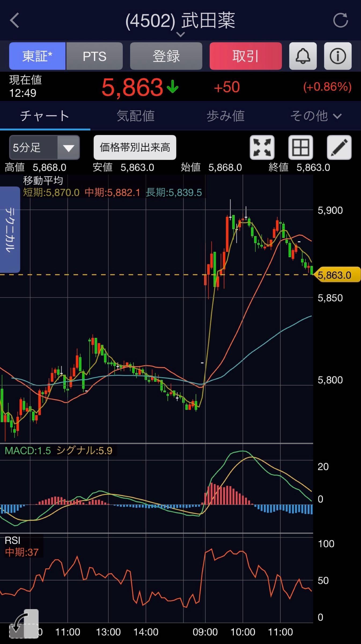Tap the 5,850 price axis label
The image size is (361, 644).
point(330,298)
